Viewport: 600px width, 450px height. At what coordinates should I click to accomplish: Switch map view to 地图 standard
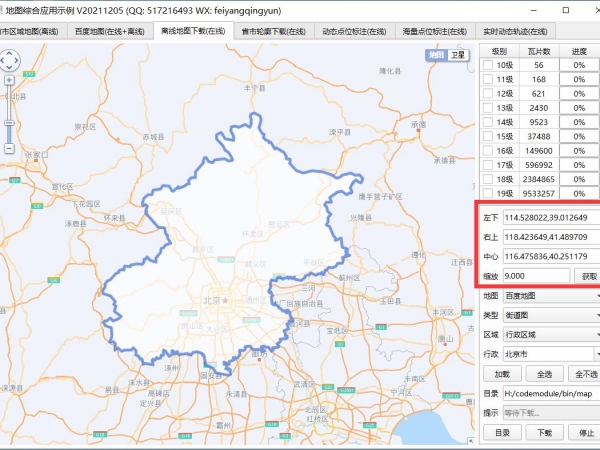coord(436,56)
